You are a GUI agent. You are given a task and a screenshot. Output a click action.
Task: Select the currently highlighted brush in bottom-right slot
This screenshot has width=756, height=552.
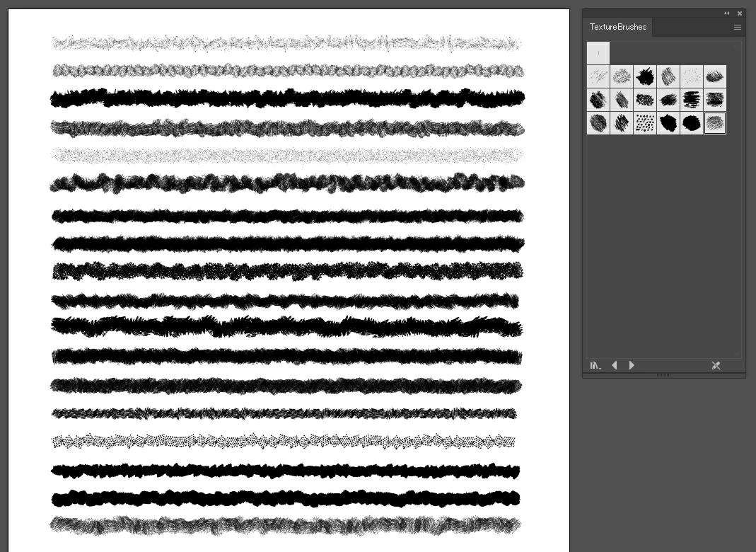[x=715, y=123]
